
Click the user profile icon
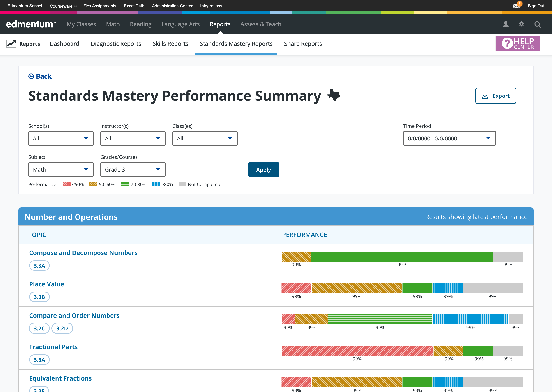coord(506,24)
